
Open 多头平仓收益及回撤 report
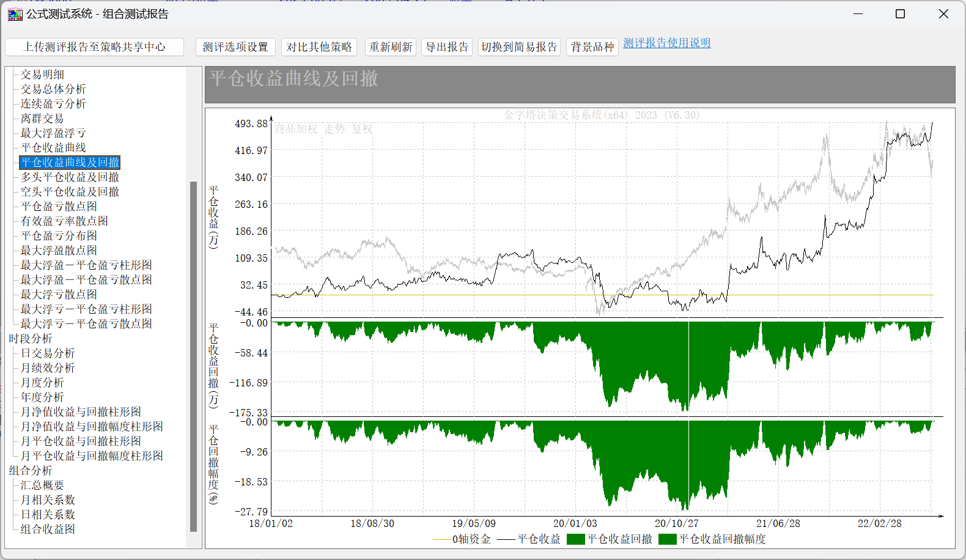coord(70,177)
